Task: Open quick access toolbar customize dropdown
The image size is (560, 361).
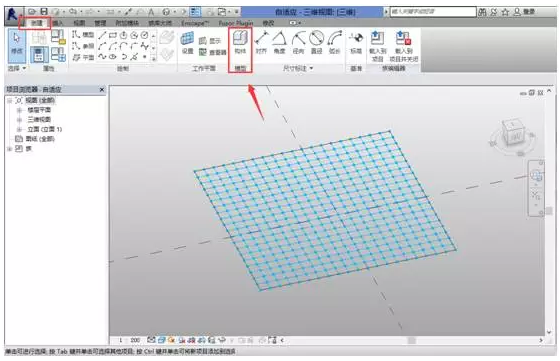Action: point(237,12)
